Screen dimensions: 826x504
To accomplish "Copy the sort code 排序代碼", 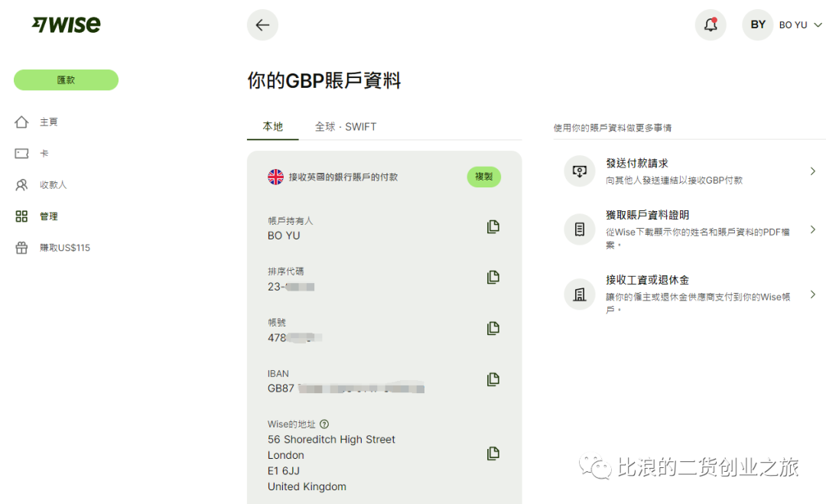I will (x=493, y=278).
